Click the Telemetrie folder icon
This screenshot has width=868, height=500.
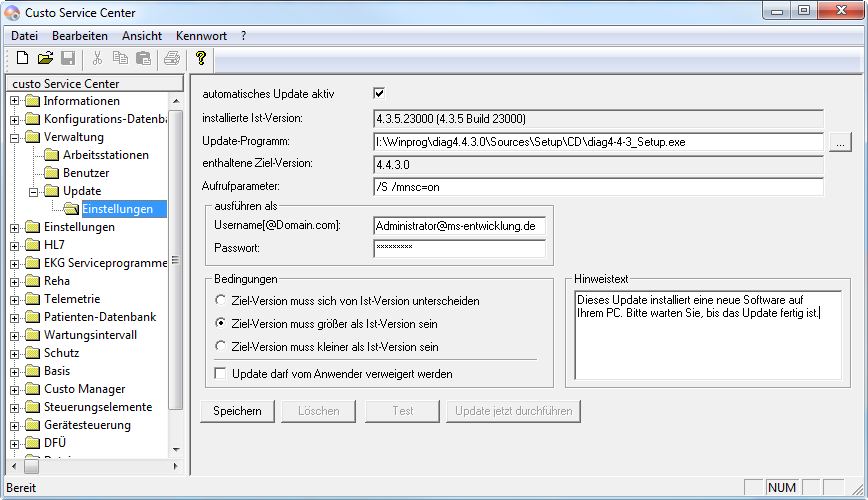click(33, 299)
